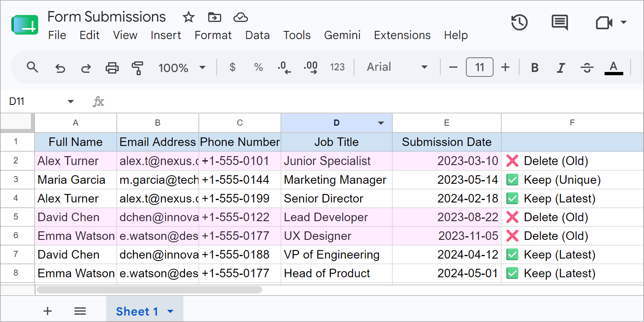Redo the last action
The width and height of the screenshot is (644, 322).
[86, 67]
